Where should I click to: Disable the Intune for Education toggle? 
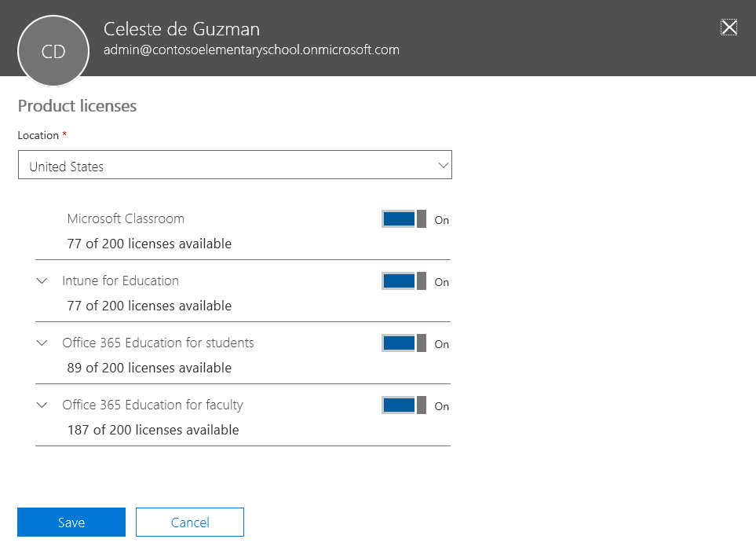click(x=404, y=280)
